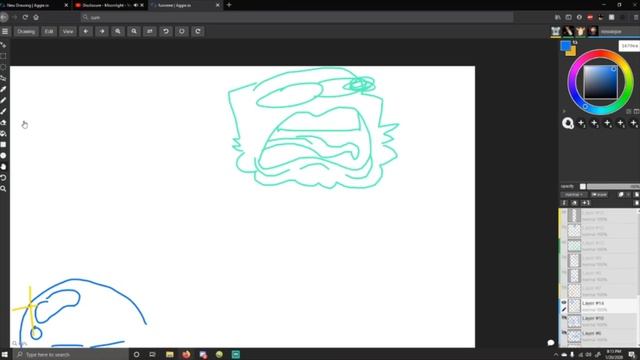640x360 pixels.
Task: Open Task View on taskbar
Action: (x=152, y=354)
